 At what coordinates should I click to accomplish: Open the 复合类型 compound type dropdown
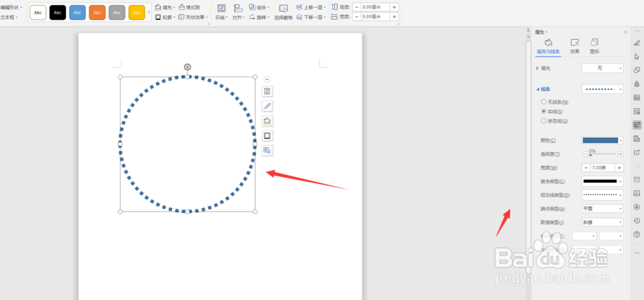602,181
